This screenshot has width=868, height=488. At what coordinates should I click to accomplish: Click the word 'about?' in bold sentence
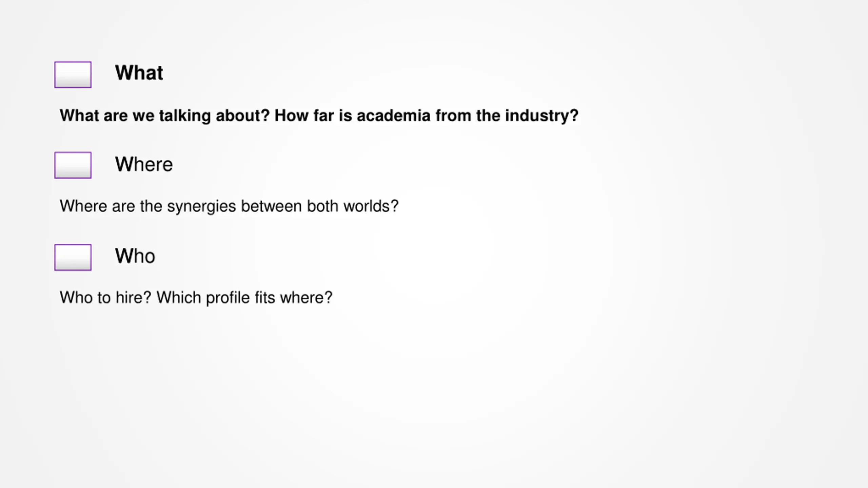pos(243,116)
